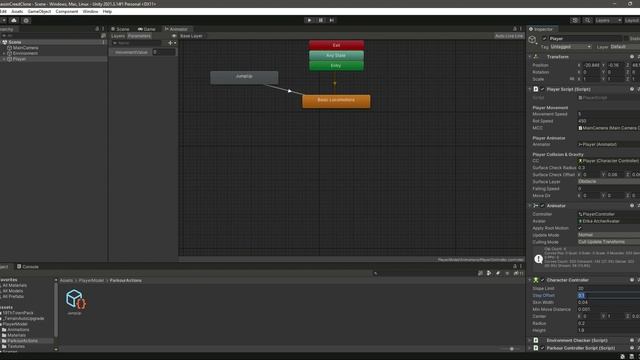Select the Exit state node

(x=336, y=45)
